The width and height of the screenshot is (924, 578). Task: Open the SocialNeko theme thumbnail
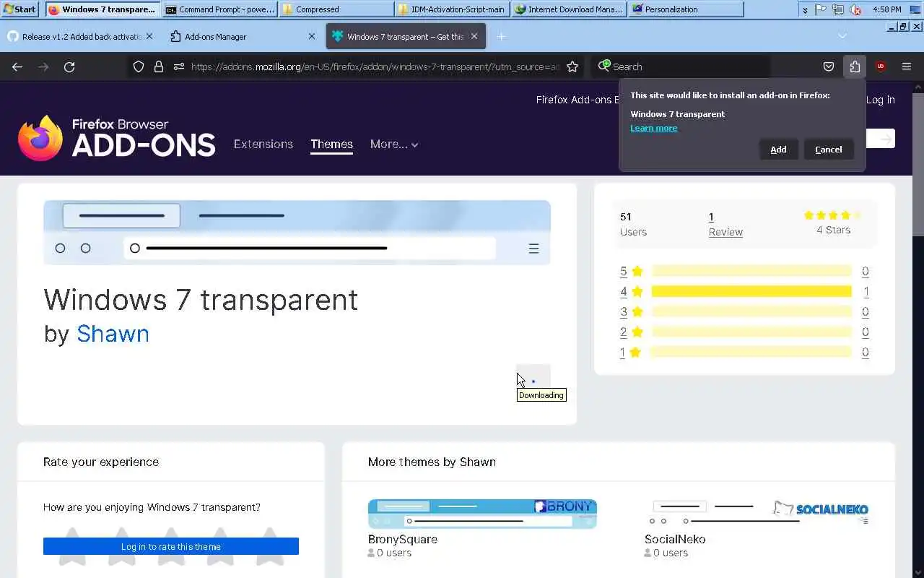click(759, 514)
